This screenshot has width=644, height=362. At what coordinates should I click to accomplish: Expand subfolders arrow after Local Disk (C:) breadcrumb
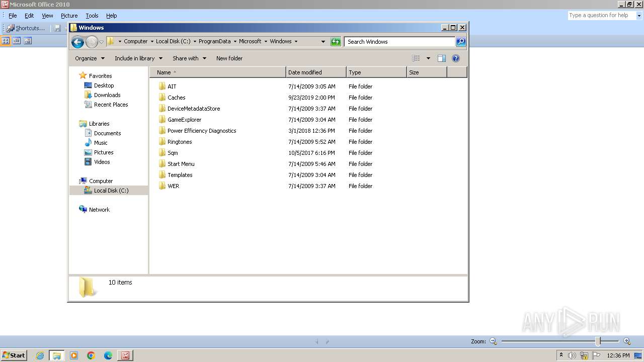point(195,42)
